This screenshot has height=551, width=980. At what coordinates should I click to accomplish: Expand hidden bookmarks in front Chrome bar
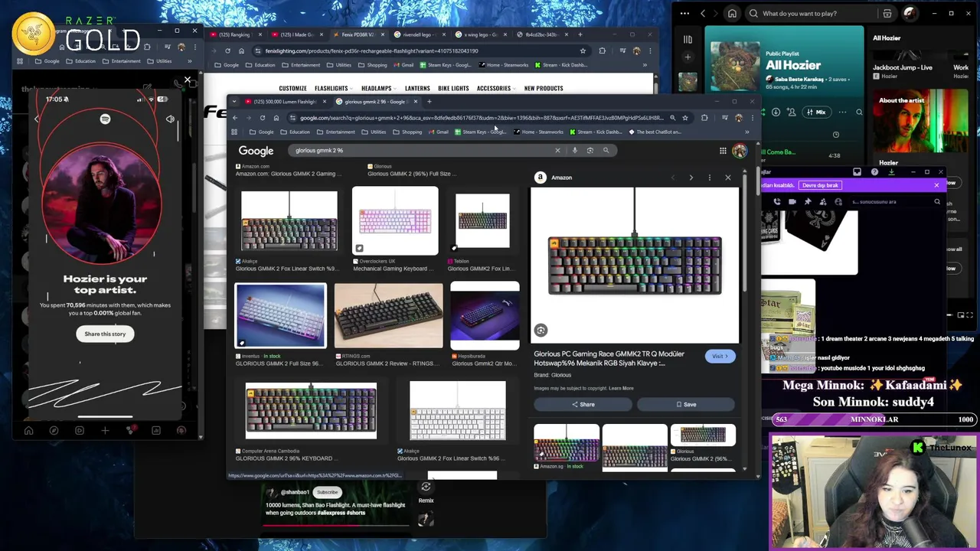pos(747,132)
